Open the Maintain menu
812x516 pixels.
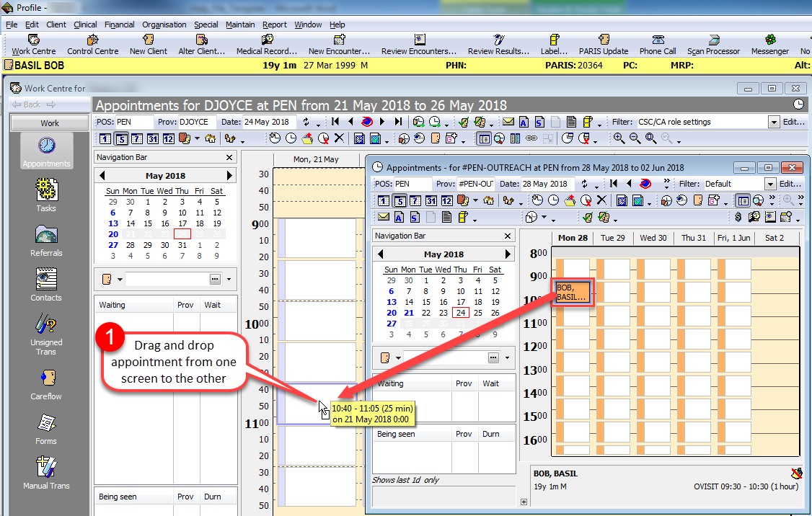[x=239, y=25]
